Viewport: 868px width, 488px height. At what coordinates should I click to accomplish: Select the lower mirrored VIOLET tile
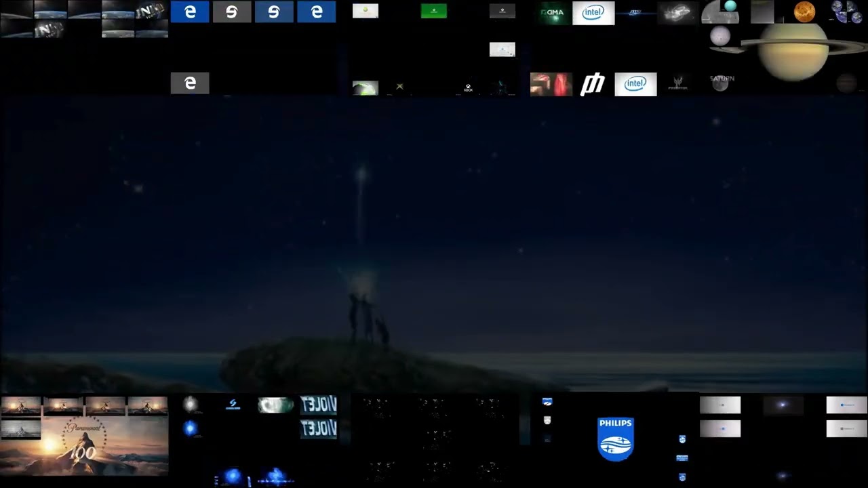(319, 428)
